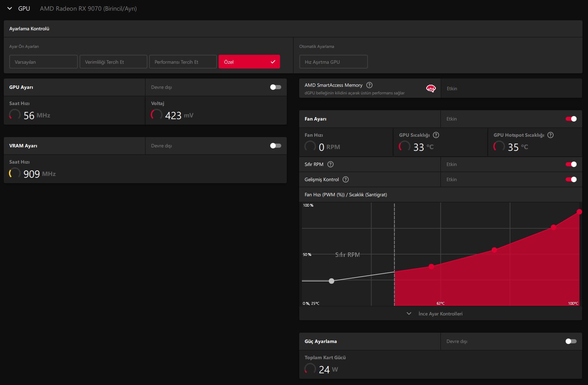The image size is (588, 385).
Task: Click the fan speed gauge by 0 RPM
Action: click(310, 146)
